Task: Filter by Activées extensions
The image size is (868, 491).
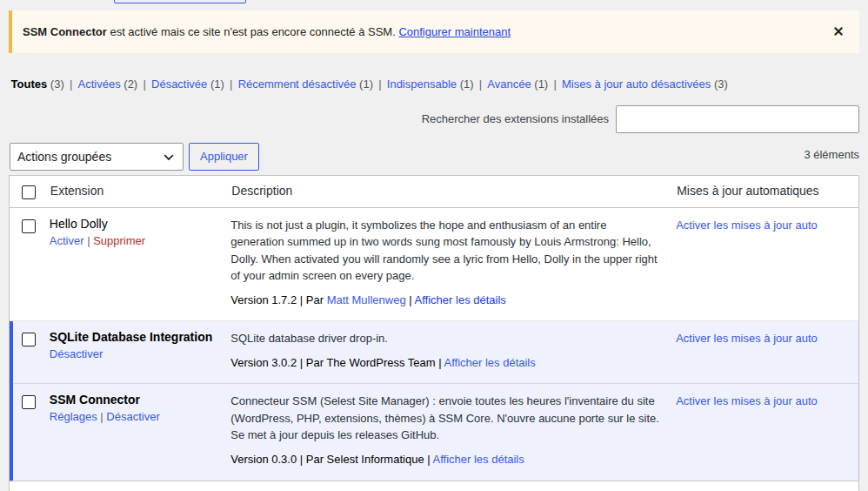Action: [x=99, y=84]
